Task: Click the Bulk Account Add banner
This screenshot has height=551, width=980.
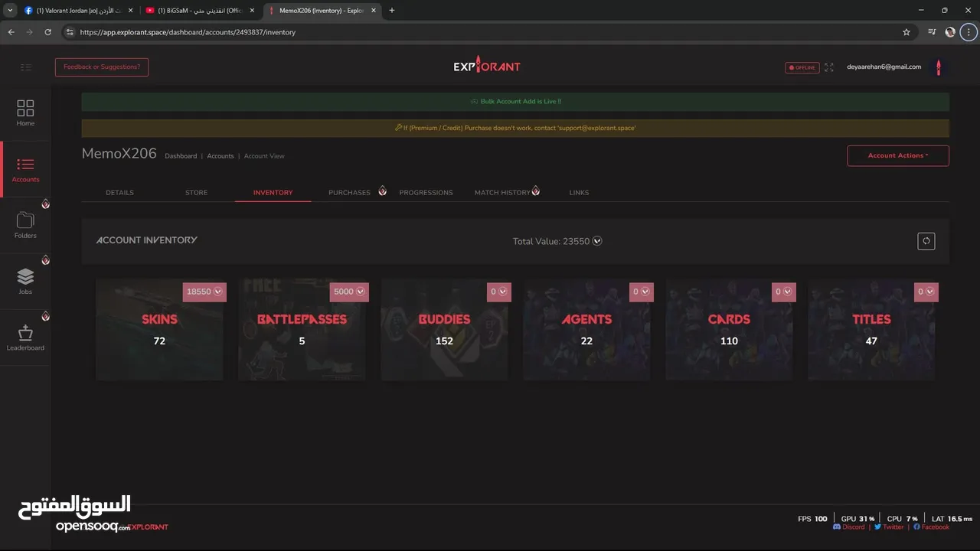Action: coord(515,102)
